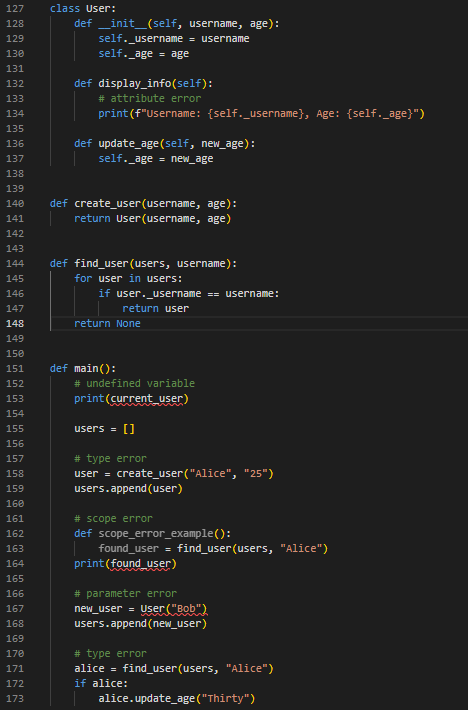
Task: Click the '# attribute error' comment
Action: [x=149, y=99]
